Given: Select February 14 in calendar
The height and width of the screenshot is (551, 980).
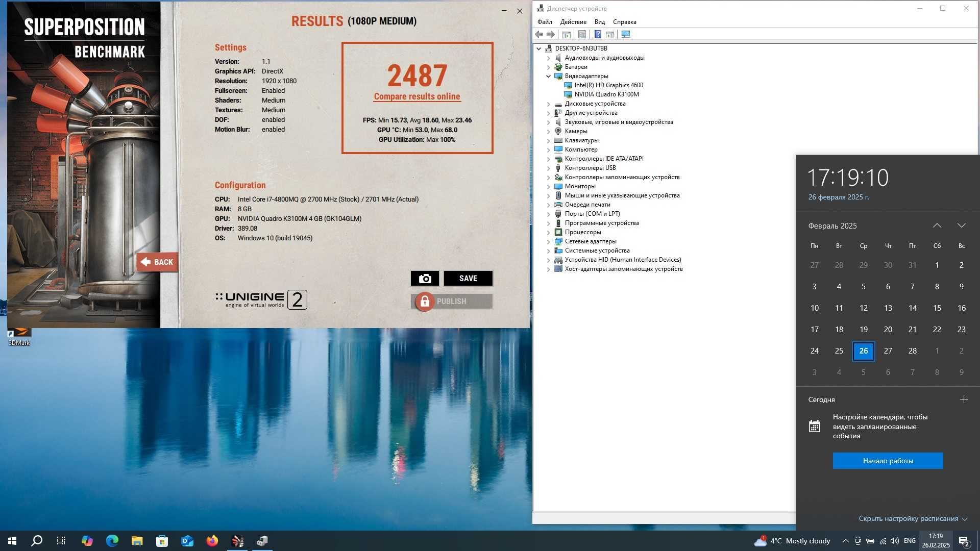Looking at the screenshot, I should click(x=913, y=308).
